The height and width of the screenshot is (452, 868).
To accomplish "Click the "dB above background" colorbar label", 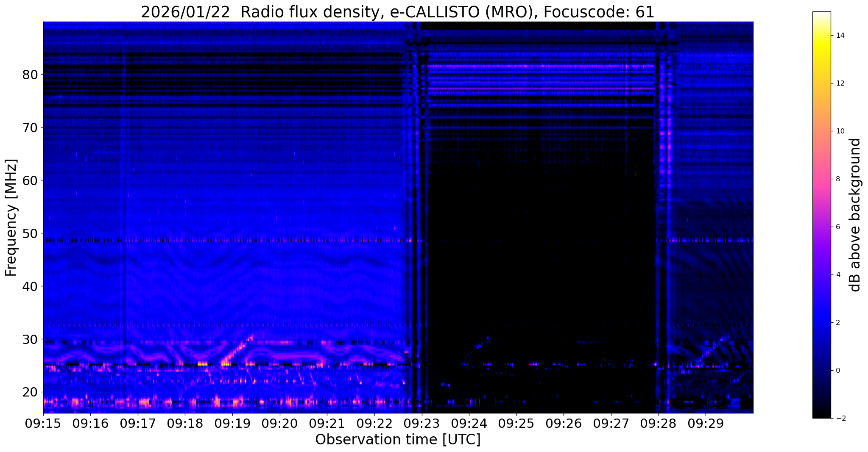I will coord(855,215).
